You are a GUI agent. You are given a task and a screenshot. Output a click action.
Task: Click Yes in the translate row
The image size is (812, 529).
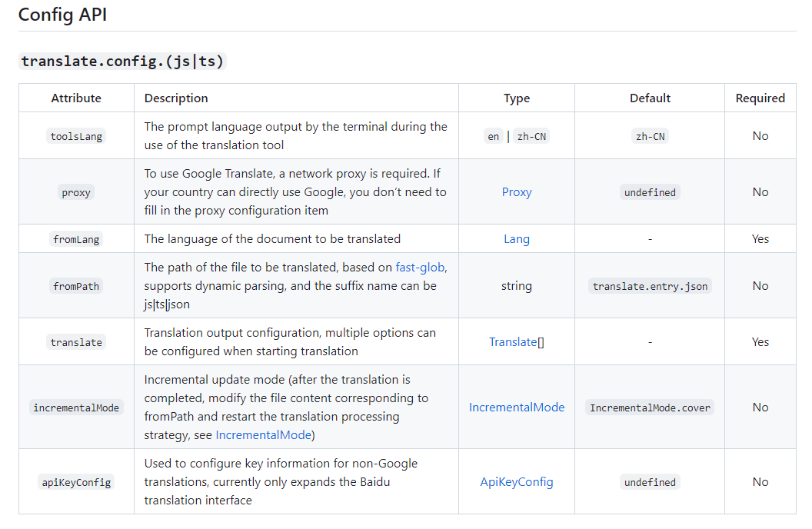coord(760,341)
